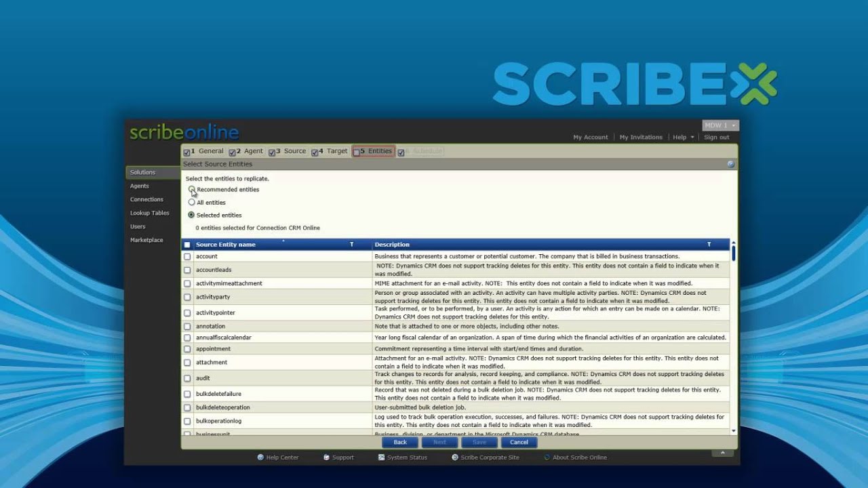Viewport: 868px width, 488px height.
Task: Click the footer collapse arrow button
Action: click(x=723, y=452)
